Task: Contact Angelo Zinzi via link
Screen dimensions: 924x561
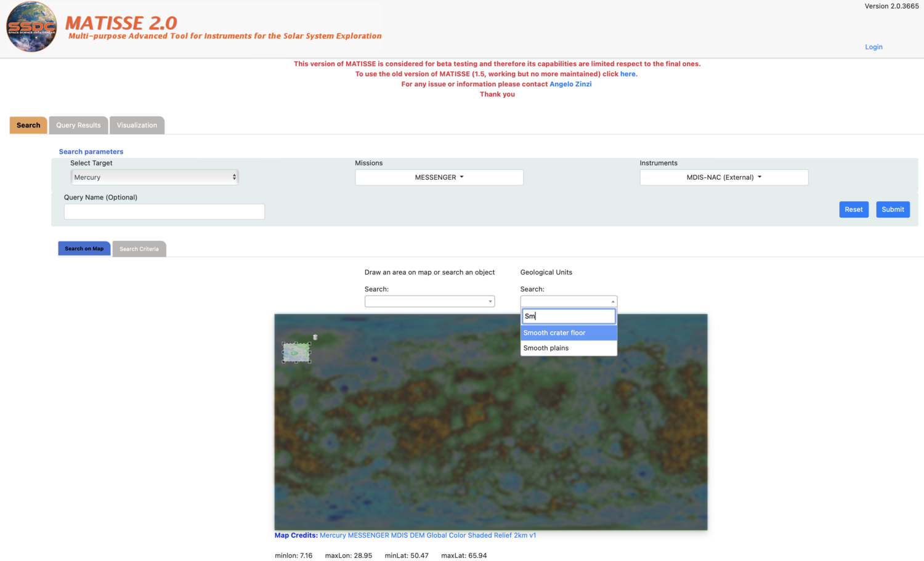Action: coord(570,84)
